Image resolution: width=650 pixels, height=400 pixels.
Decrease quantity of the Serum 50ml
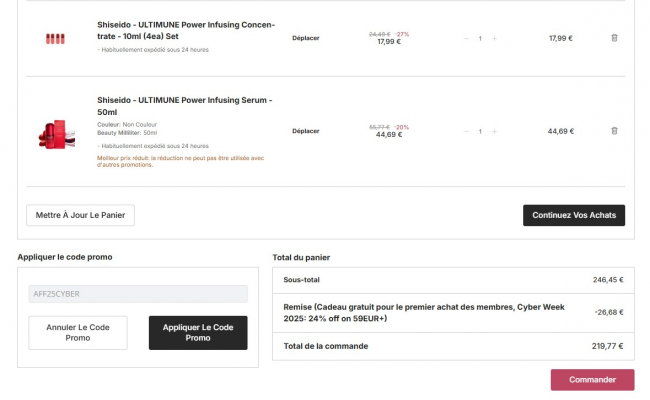(465, 131)
